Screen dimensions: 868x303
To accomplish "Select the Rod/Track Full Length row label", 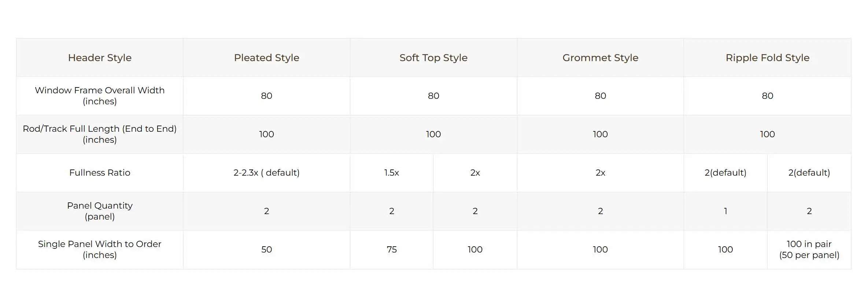I will [x=100, y=134].
